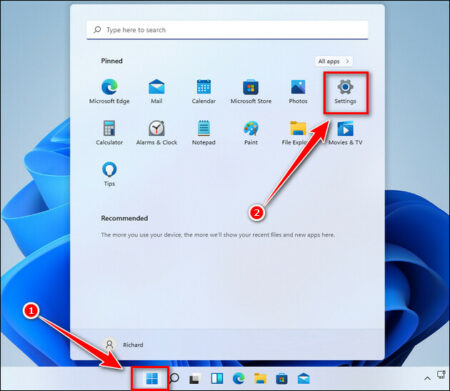Open Movies & TV app

tap(345, 132)
